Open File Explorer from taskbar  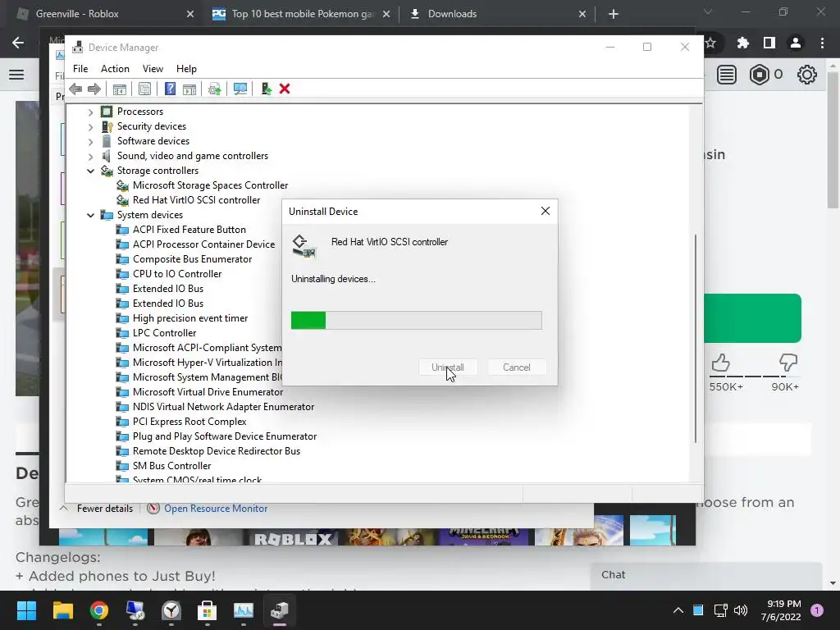tap(62, 610)
